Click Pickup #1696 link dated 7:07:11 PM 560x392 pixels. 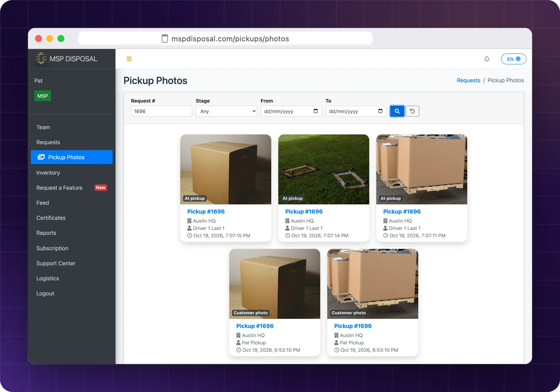[x=402, y=211]
